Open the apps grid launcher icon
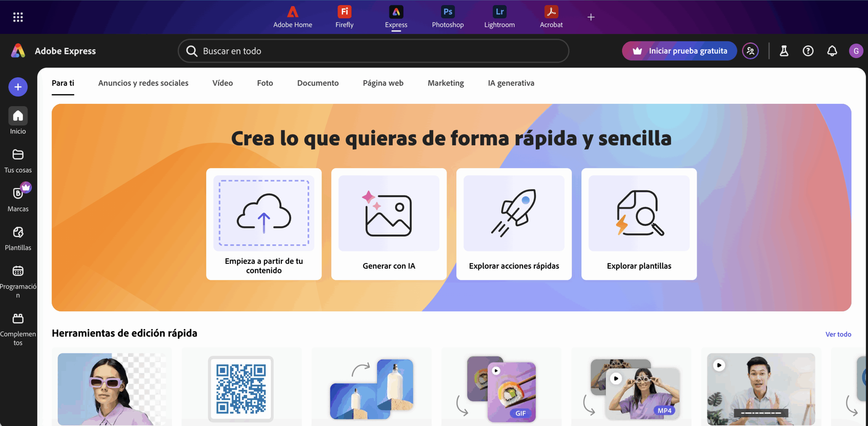Screen dimensions: 868x426 click(18, 17)
